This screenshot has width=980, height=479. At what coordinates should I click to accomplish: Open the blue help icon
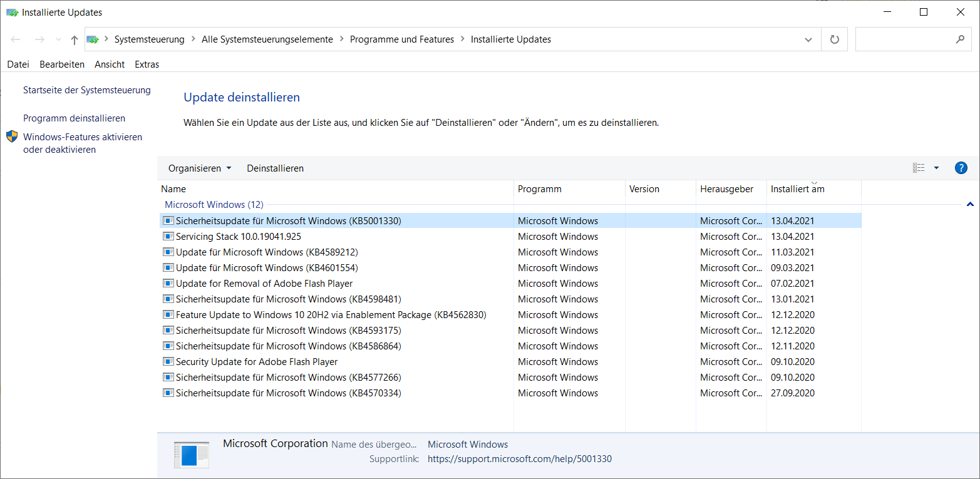click(961, 168)
